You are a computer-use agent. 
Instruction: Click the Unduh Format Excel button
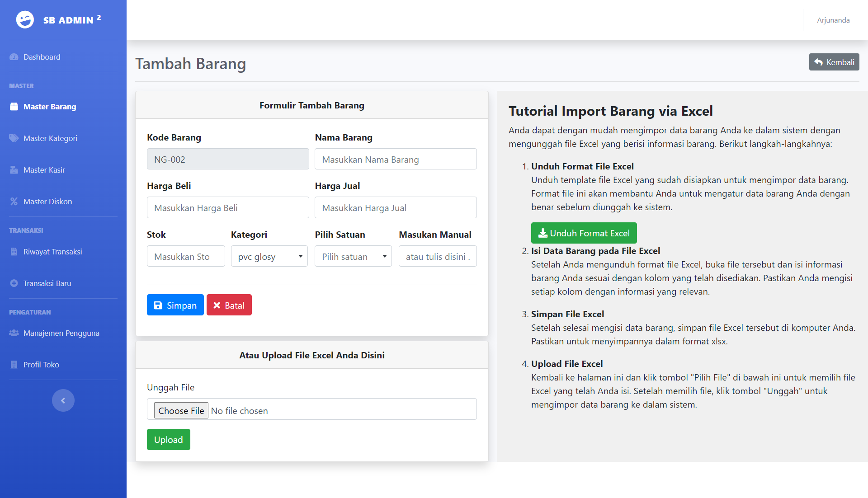tap(584, 233)
